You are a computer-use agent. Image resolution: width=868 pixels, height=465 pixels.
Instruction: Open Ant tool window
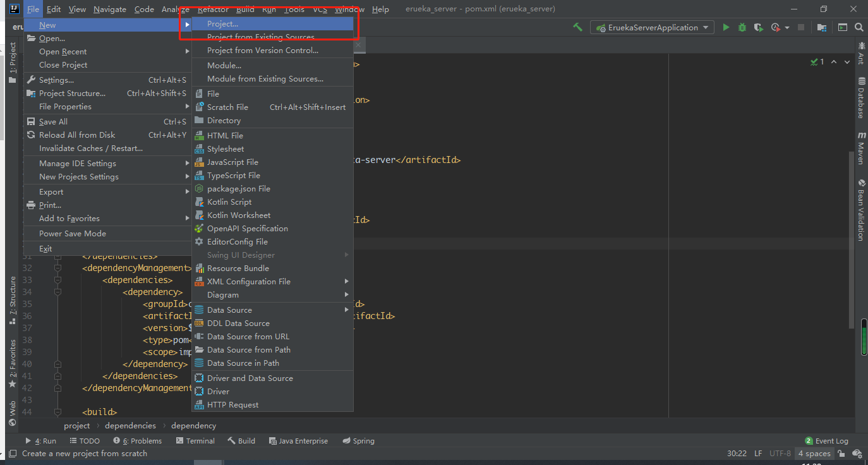(861, 53)
